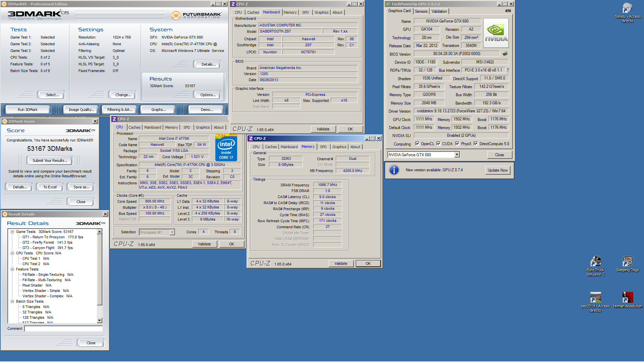Click OK in CPU-Z Mainboard window
Viewport: 644px width, 362px height.
[350, 129]
